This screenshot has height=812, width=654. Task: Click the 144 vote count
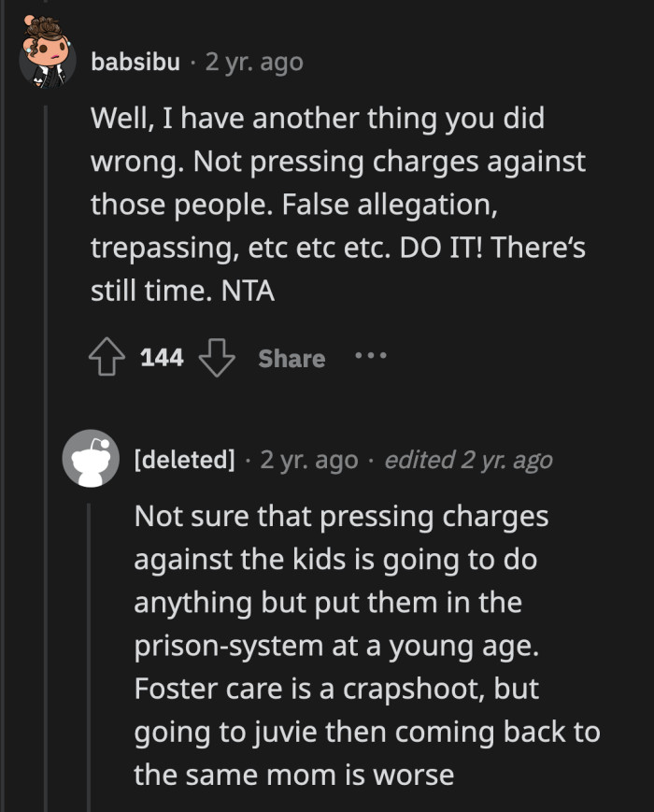point(162,357)
